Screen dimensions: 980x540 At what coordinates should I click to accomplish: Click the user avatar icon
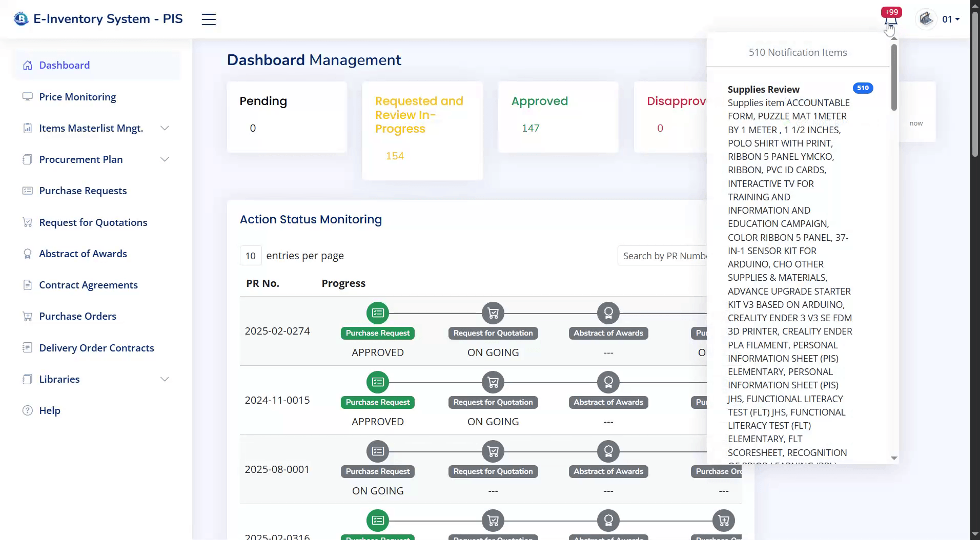pyautogui.click(x=926, y=19)
